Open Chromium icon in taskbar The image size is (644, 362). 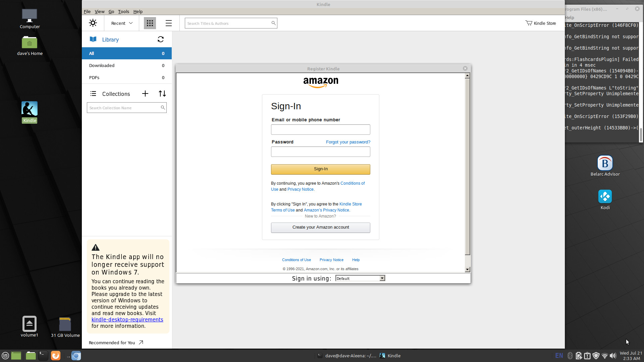coord(76,356)
